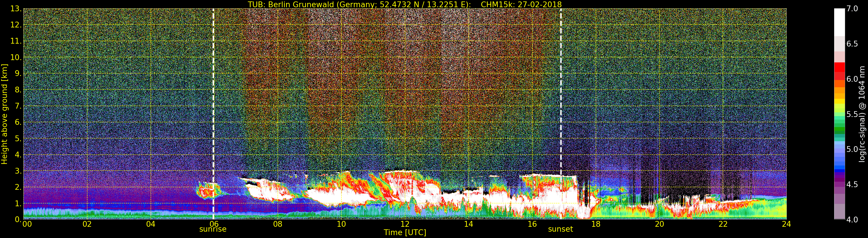Screen dimensions: 868x238
Task: Click the colorbar tick label '7.0'
Action: point(852,9)
